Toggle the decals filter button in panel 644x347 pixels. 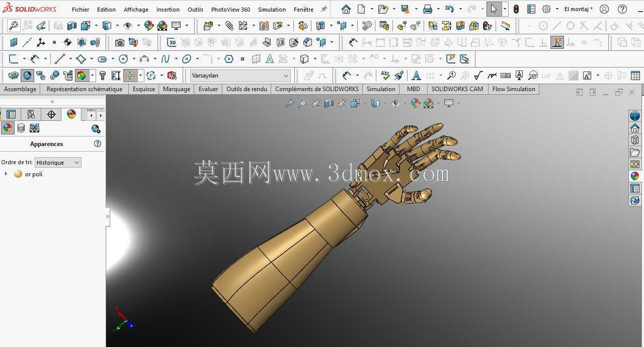(21, 128)
